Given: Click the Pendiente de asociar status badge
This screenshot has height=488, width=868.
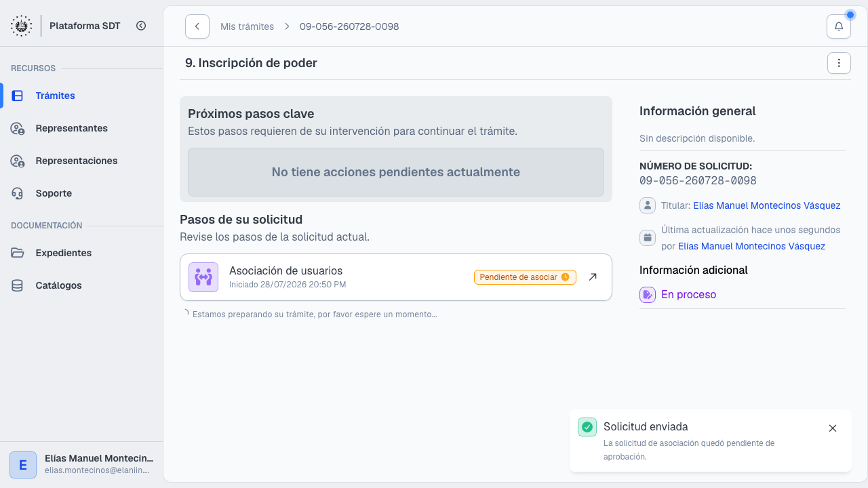Looking at the screenshot, I should click(525, 277).
